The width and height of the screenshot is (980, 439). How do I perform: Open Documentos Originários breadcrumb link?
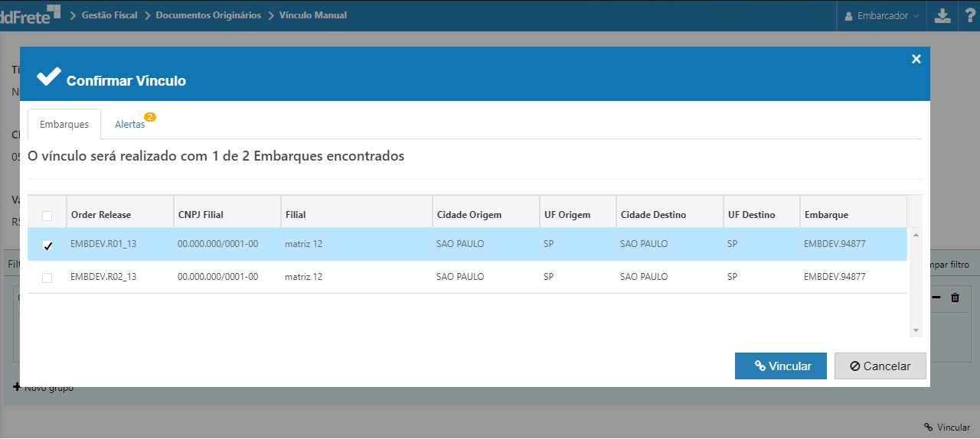point(208,15)
